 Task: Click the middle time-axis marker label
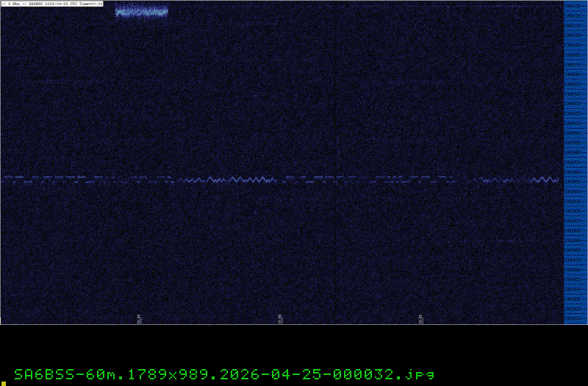click(280, 319)
